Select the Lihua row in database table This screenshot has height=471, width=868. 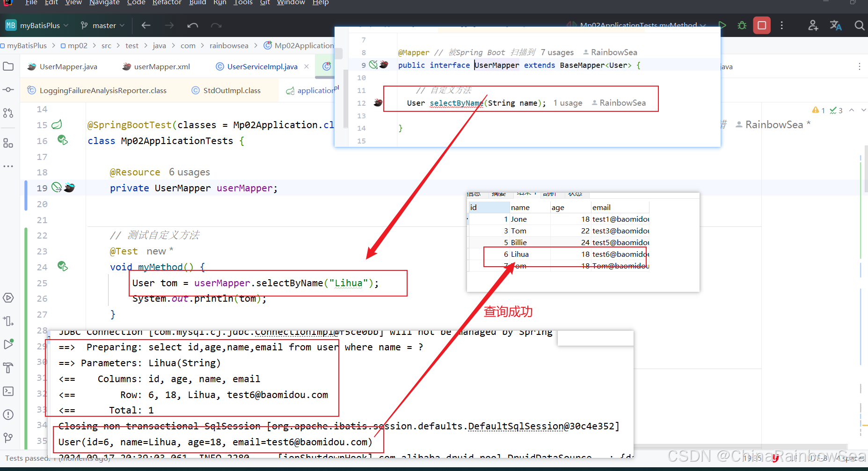[559, 254]
